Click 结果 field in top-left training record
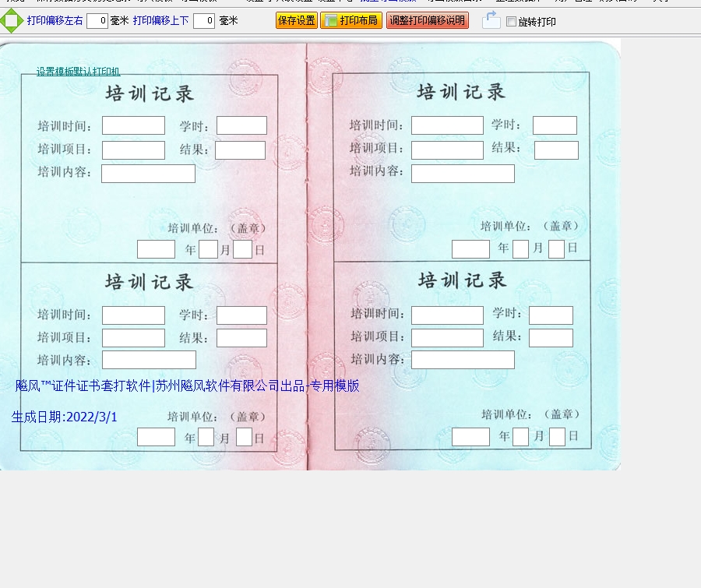 tap(240, 150)
